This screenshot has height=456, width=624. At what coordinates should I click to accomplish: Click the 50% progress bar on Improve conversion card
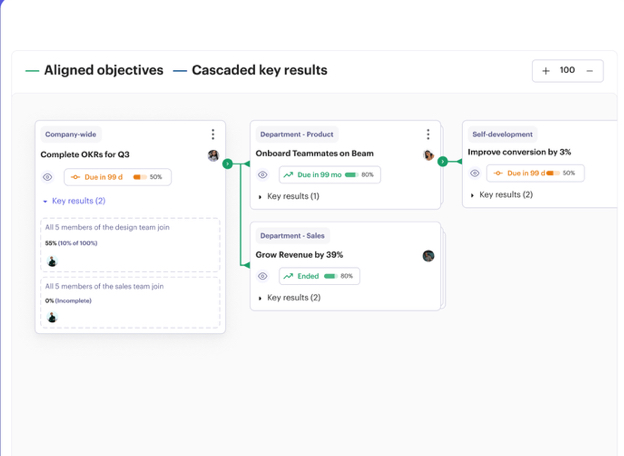click(553, 173)
